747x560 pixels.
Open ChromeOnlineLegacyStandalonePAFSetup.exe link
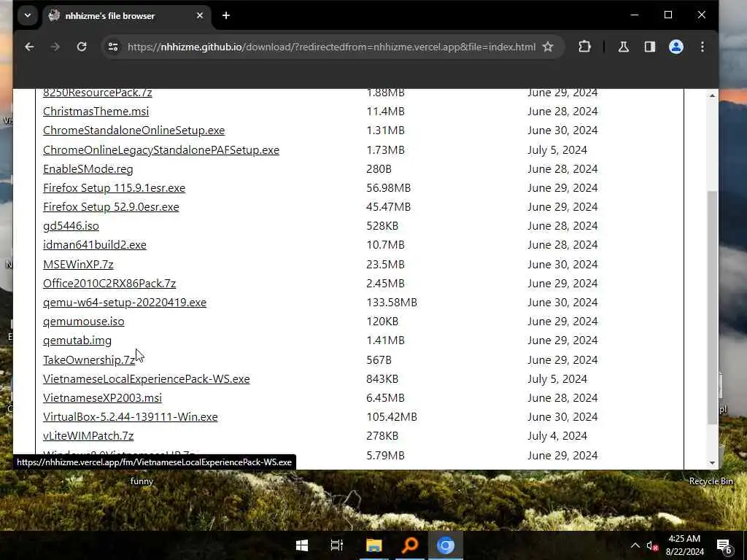(x=161, y=150)
